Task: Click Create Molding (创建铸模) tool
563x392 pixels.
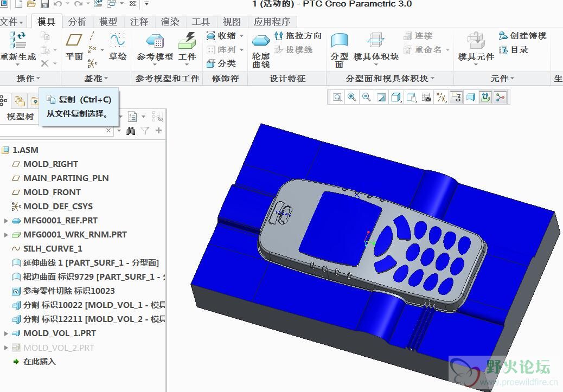Action: [x=522, y=36]
